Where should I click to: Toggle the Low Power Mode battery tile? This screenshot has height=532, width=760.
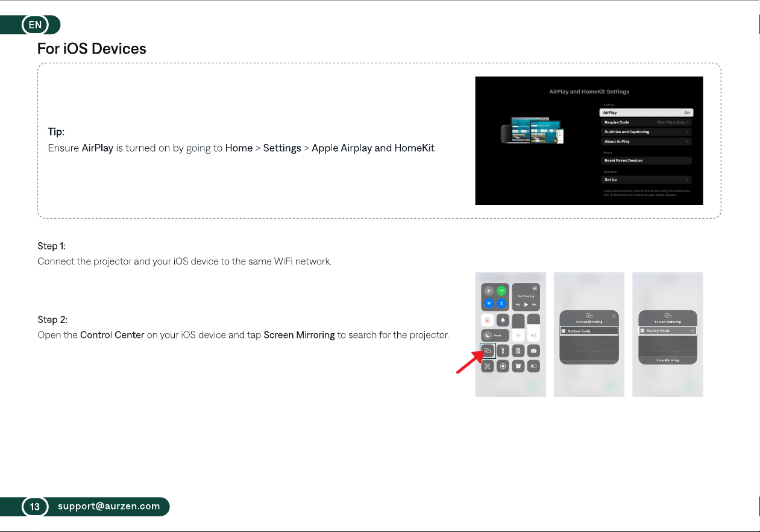(x=533, y=366)
